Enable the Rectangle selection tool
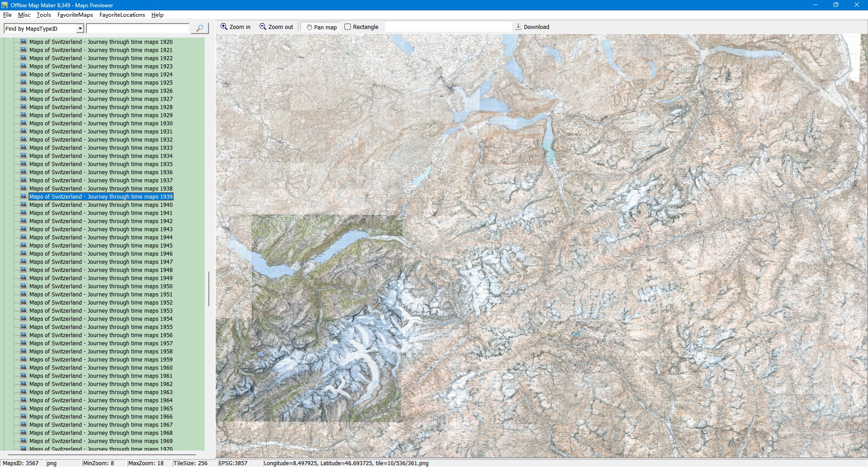 [361, 27]
